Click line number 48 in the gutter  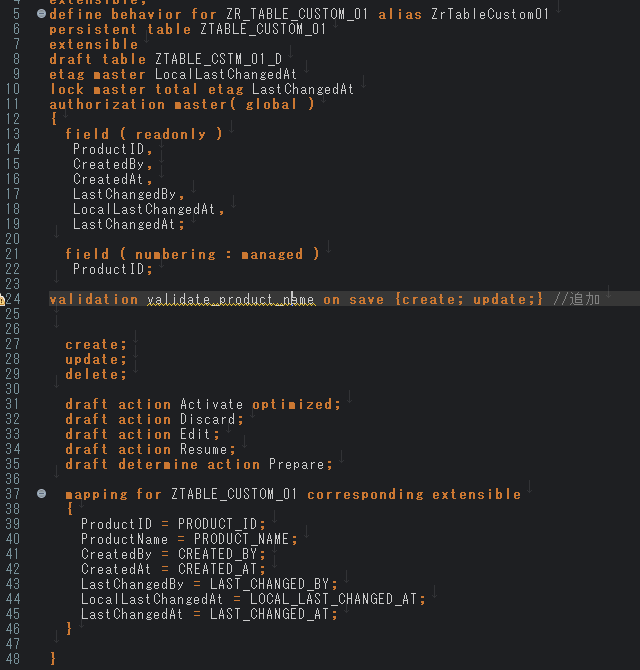(x=13, y=659)
